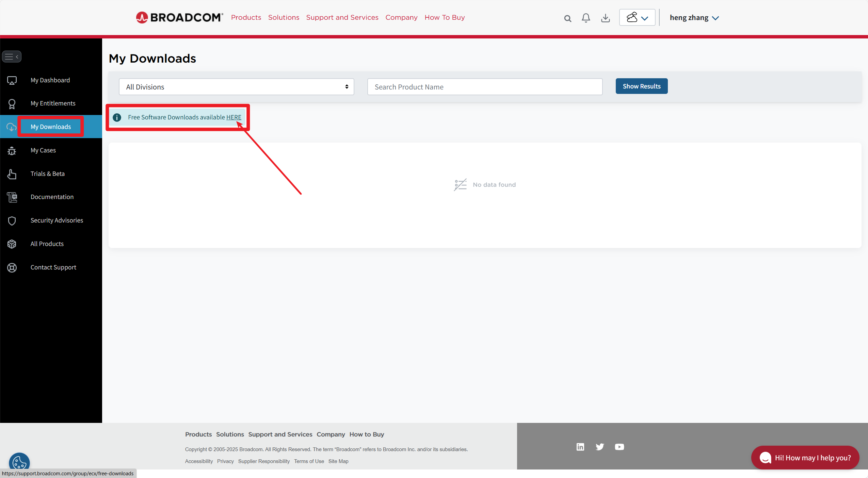Follow the HERE free downloads link

tap(234, 117)
